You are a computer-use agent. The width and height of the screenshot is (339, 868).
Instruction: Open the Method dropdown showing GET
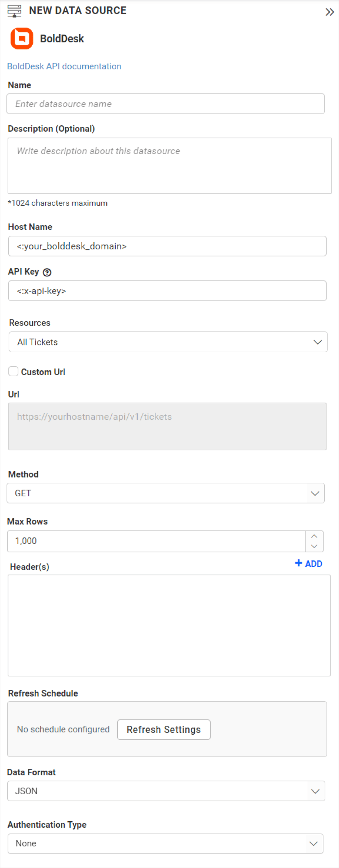166,493
